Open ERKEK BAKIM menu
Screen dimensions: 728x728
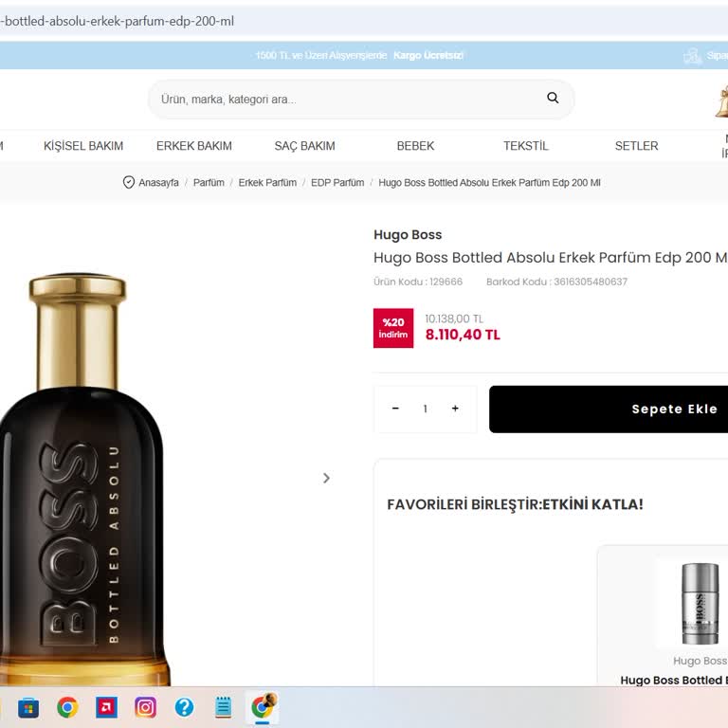click(194, 146)
